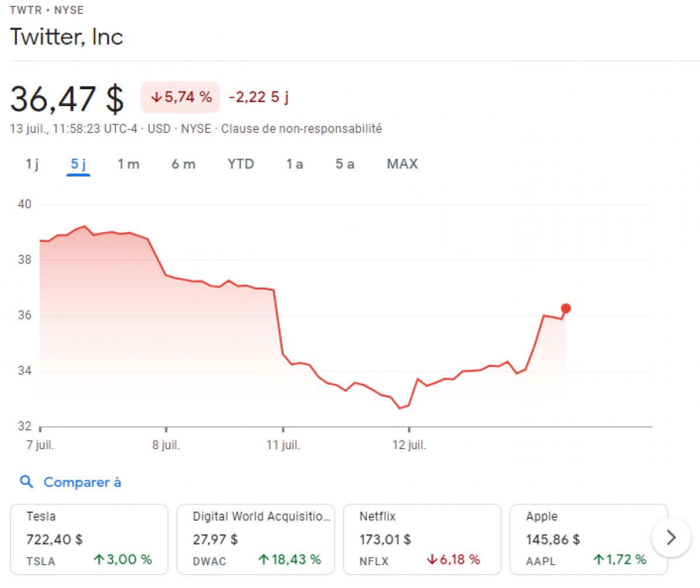Viewport: 700px width, 588px height.
Task: Click the red down arrow on Netflix card
Action: pyautogui.click(x=432, y=560)
